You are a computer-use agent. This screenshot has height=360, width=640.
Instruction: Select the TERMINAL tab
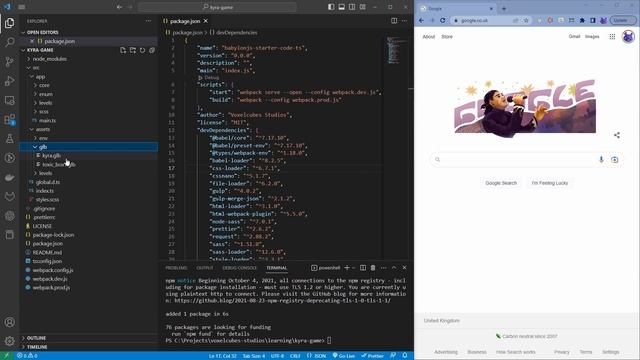tap(277, 268)
